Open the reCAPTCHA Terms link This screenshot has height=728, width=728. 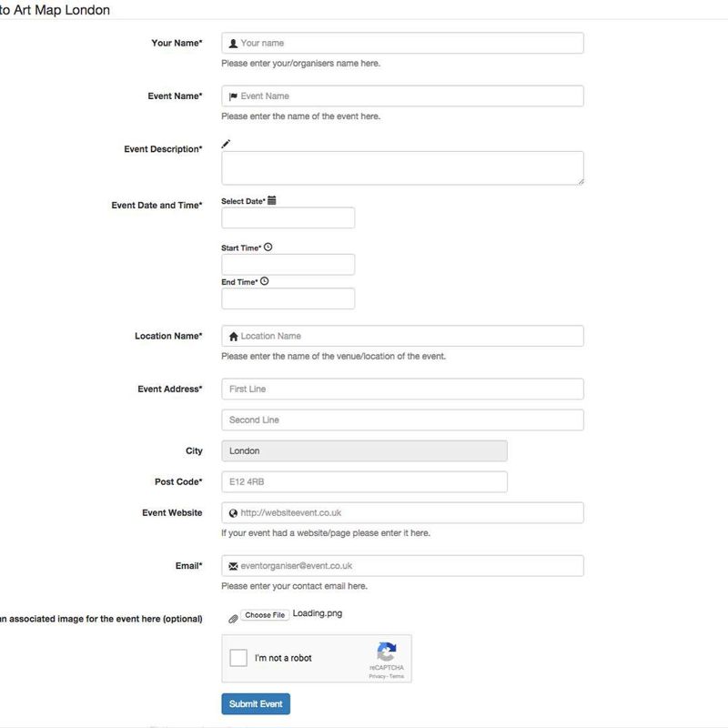tap(397, 677)
